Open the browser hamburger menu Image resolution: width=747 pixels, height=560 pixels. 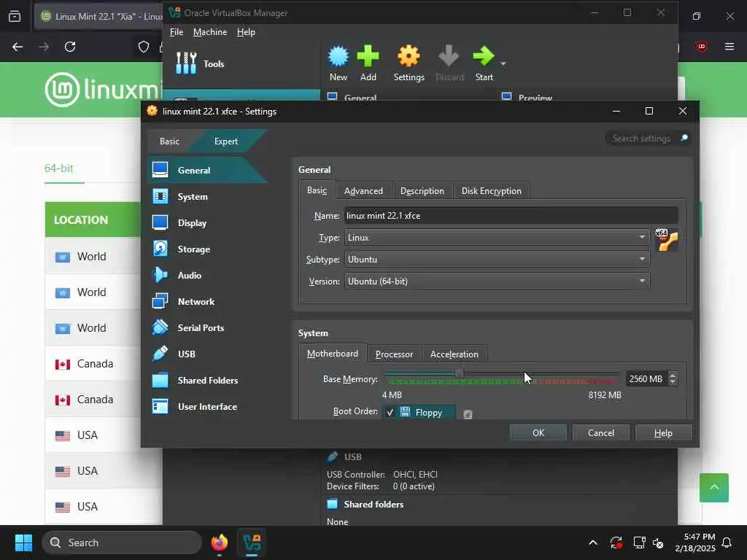point(729,47)
